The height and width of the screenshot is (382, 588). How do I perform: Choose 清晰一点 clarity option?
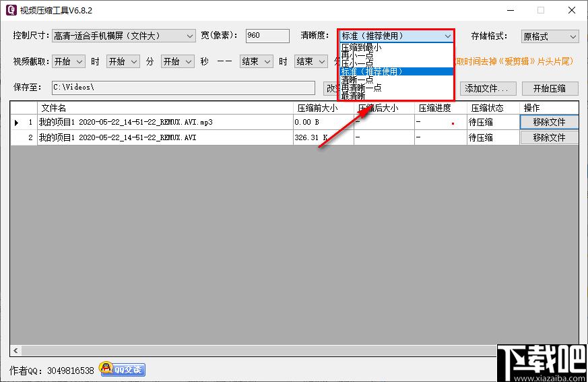[x=396, y=79]
